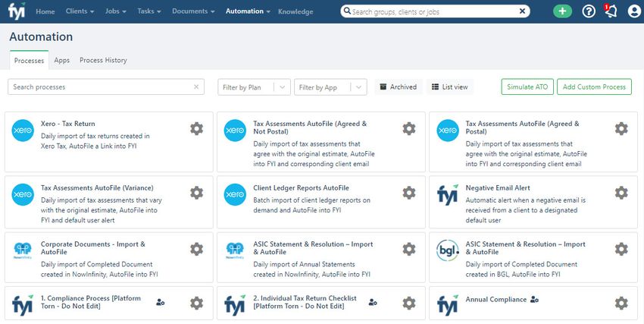Click the fyi logo in header

tap(17, 11)
